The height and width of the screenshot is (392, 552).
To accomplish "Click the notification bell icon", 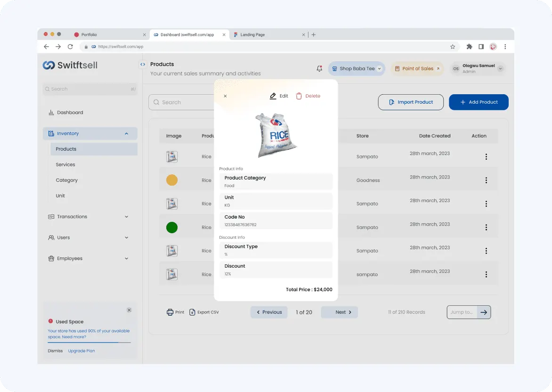I will click(319, 69).
